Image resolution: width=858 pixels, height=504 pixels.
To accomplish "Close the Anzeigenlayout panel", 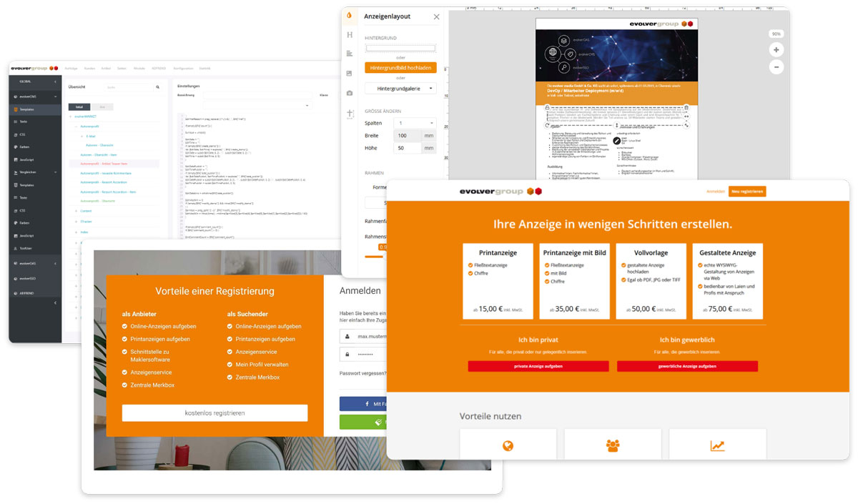I will click(436, 16).
